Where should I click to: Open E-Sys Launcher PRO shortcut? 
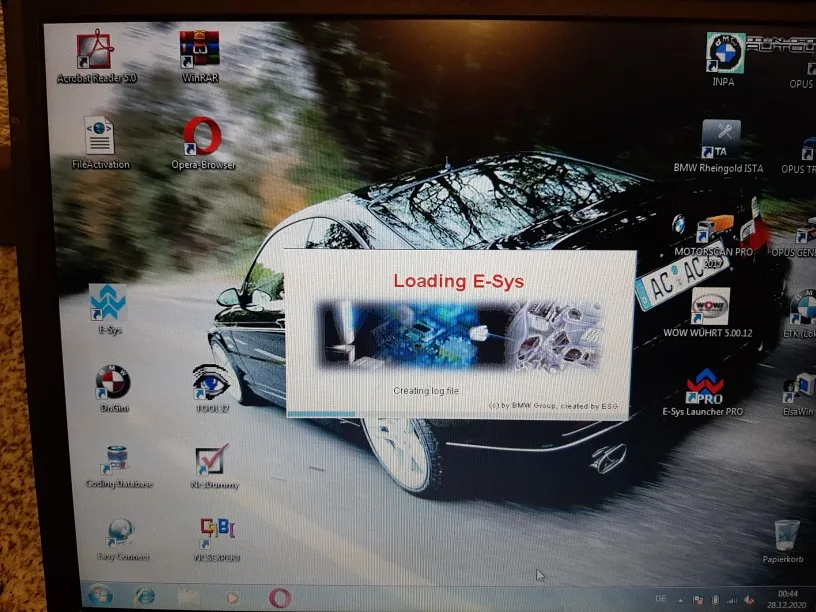(703, 392)
